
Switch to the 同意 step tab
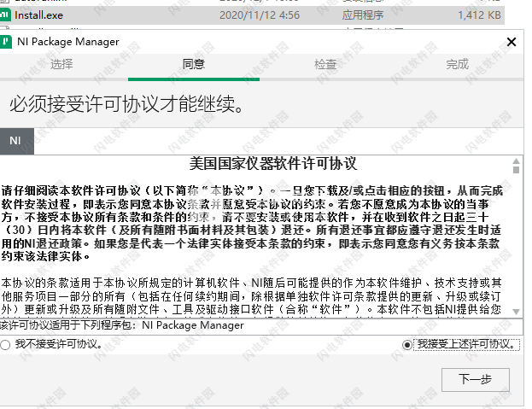[x=194, y=64]
